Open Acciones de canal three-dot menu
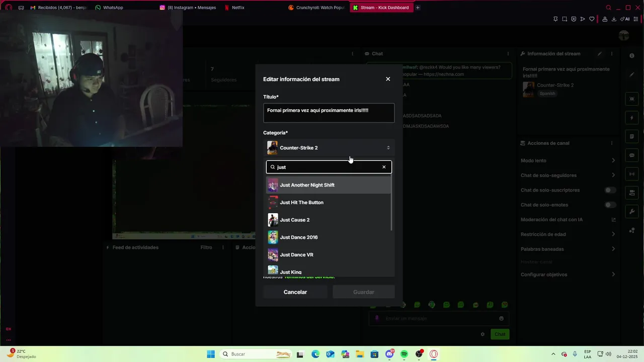The width and height of the screenshot is (644, 362). (x=612, y=143)
